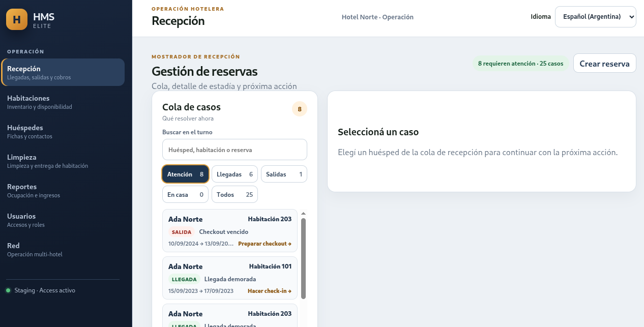The width and height of the screenshot is (644, 327).
Task: Select the Llegadas 6 filter
Action: (235, 174)
